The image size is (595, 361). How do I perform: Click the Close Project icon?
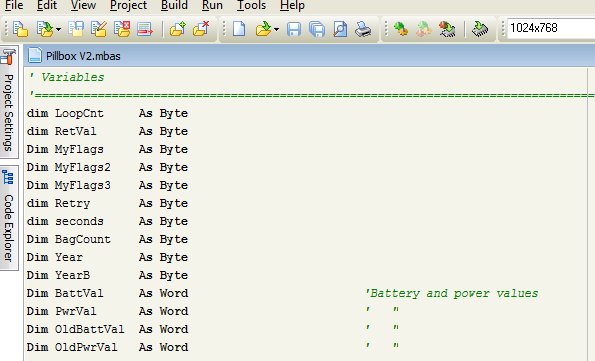point(122,29)
